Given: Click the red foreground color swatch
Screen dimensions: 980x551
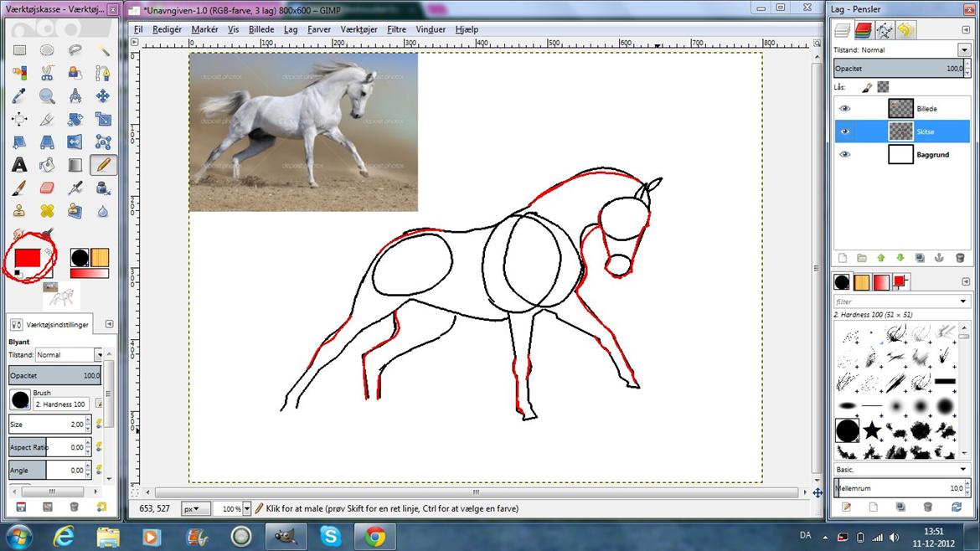Looking at the screenshot, I should 28,258.
